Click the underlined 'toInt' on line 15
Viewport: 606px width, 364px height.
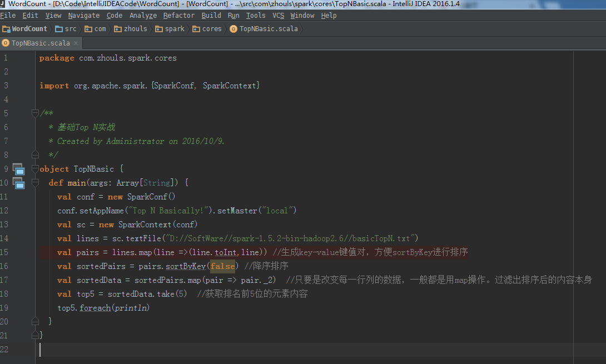[225, 252]
